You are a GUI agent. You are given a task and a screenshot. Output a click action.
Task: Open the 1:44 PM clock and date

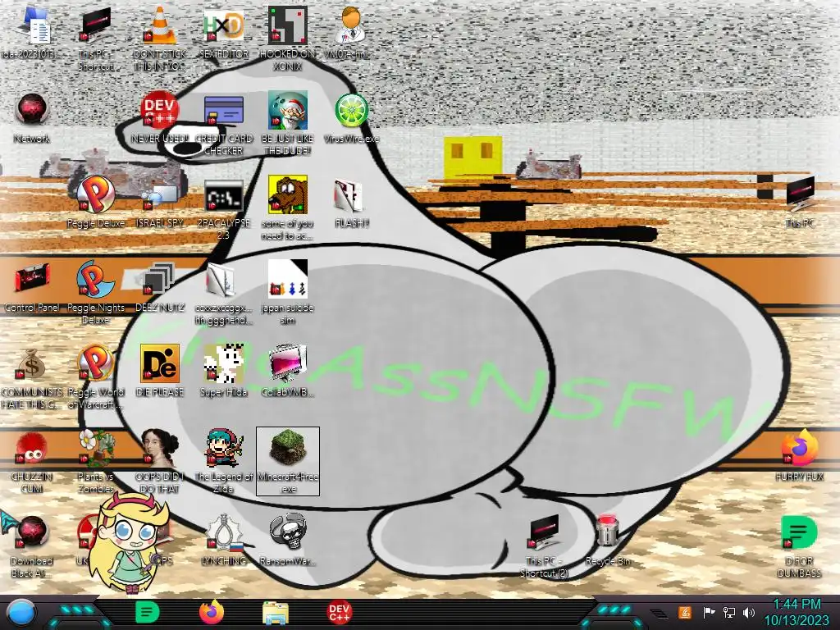797,612
